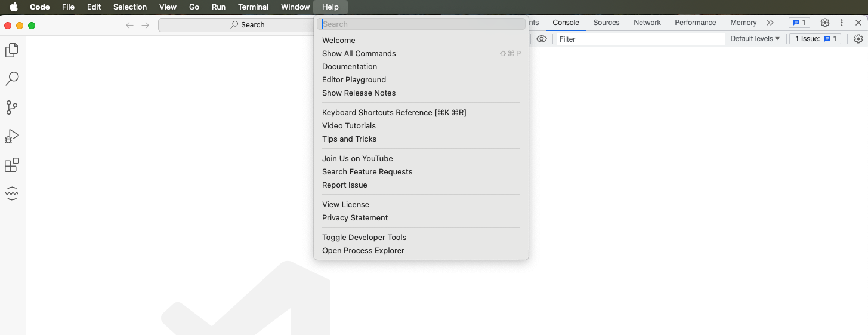Open Privacy Statement from Help menu

pos(355,217)
